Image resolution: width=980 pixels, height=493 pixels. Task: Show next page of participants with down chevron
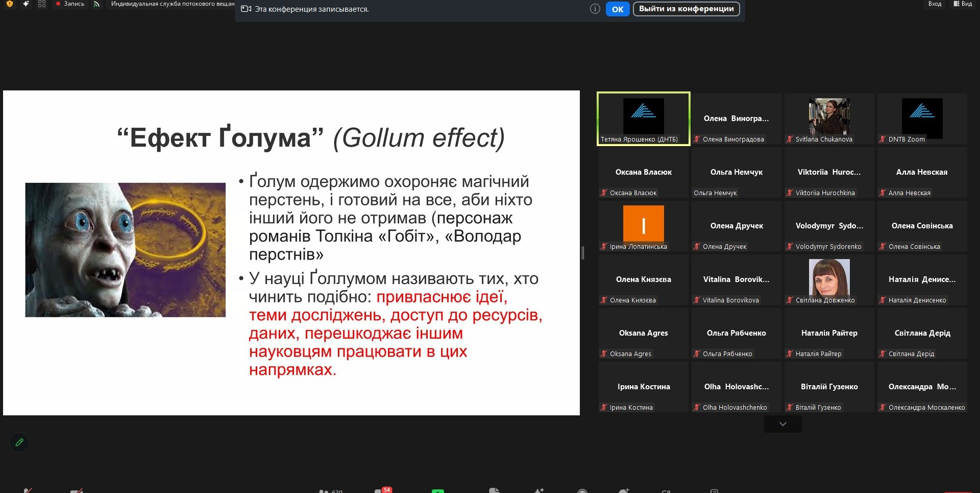pyautogui.click(x=782, y=424)
